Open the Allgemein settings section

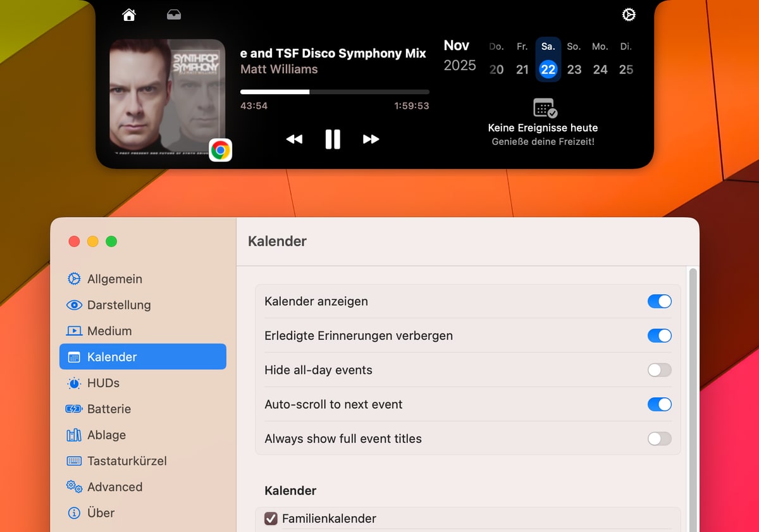point(114,279)
